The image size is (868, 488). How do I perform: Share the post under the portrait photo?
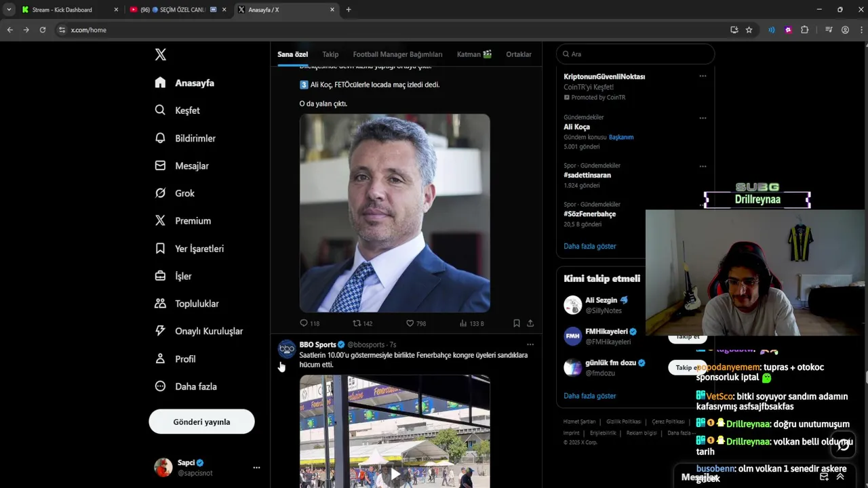(x=530, y=323)
